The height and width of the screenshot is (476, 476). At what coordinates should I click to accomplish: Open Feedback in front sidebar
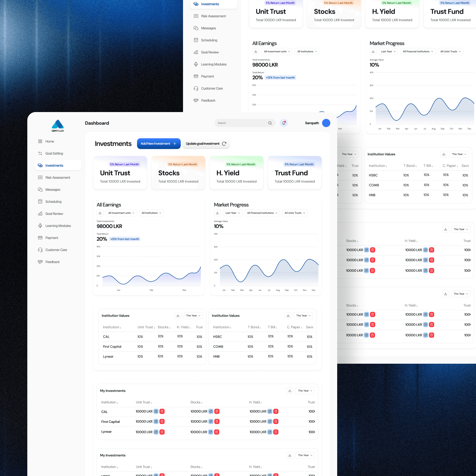point(58,262)
